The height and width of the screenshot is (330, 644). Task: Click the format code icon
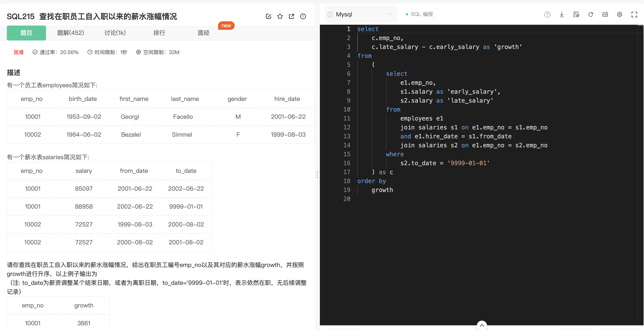click(x=576, y=14)
